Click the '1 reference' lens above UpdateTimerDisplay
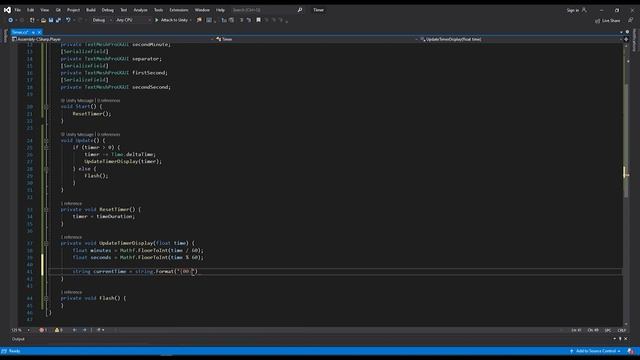The height and width of the screenshot is (360, 640). click(71, 237)
